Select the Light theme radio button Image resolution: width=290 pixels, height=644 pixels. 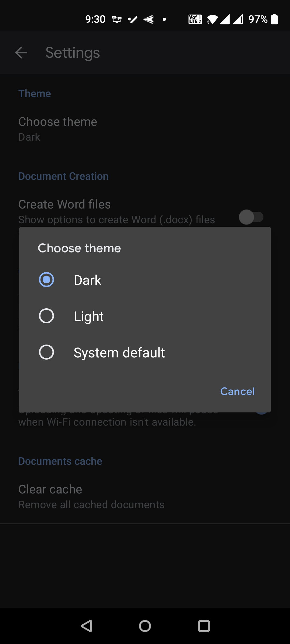click(x=46, y=316)
